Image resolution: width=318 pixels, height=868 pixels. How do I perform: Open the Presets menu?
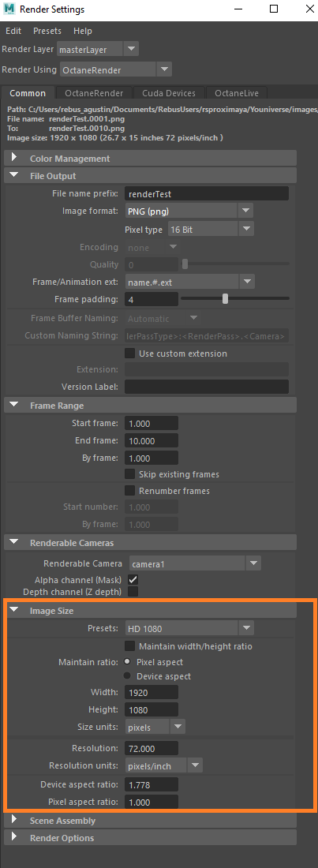click(47, 31)
